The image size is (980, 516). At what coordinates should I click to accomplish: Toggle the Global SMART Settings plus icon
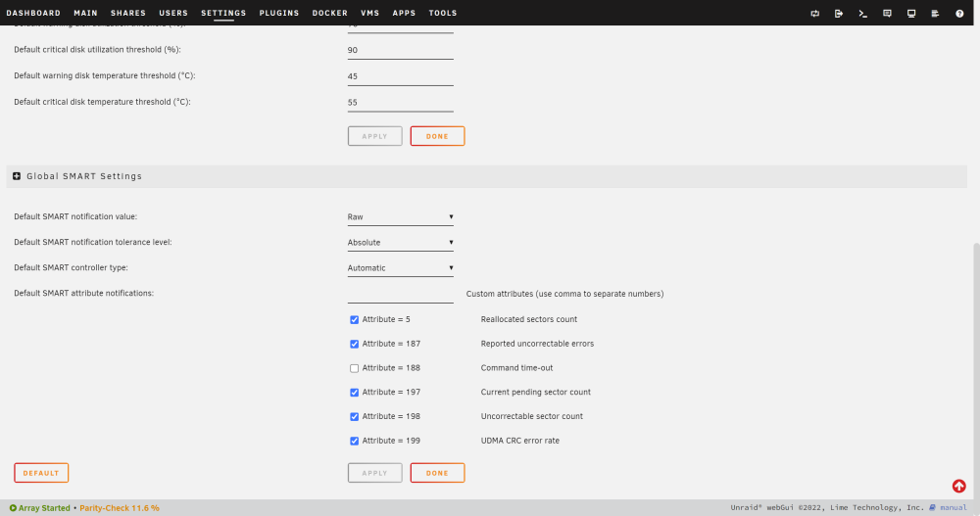(x=17, y=176)
